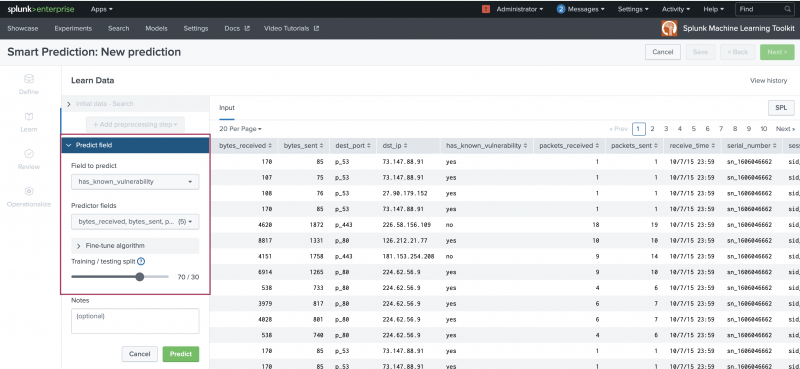Select the Input tab
Screen dimensions: 800x369
227,108
